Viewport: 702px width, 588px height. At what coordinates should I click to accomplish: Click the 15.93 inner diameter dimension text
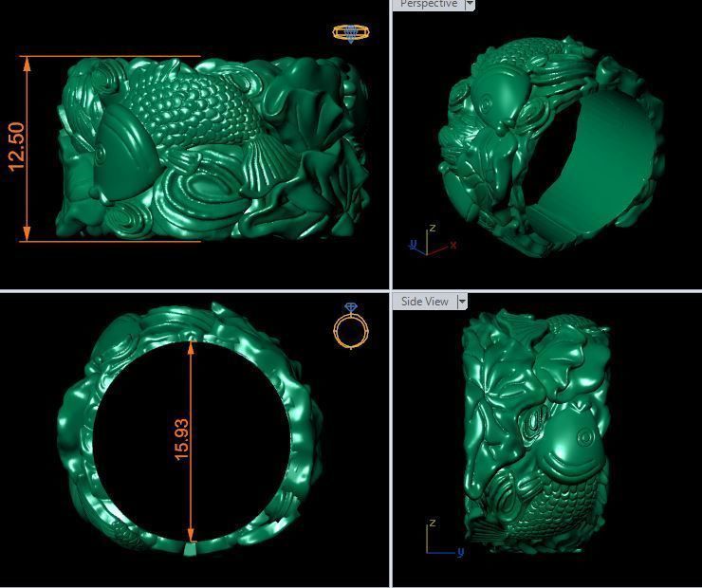(181, 439)
